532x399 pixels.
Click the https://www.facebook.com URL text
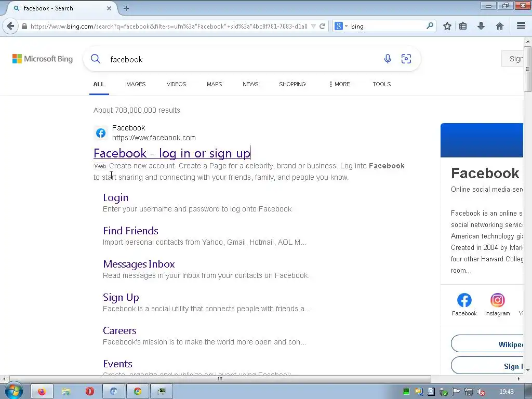[x=154, y=138]
